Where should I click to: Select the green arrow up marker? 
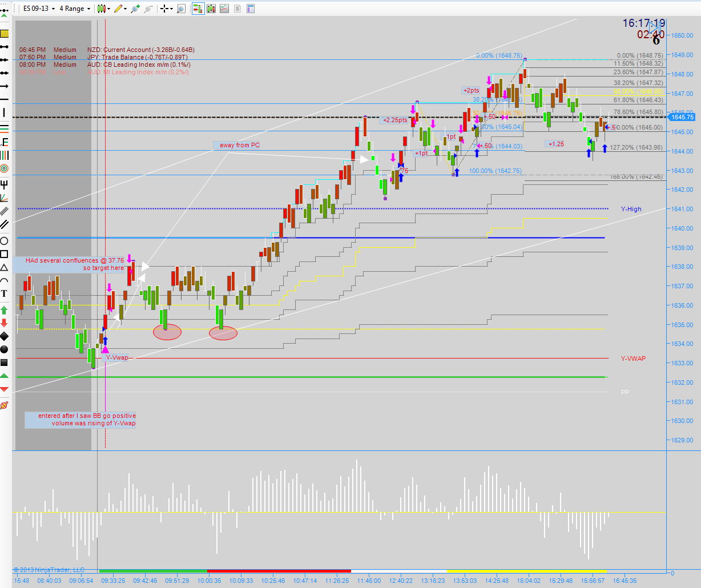point(5,311)
